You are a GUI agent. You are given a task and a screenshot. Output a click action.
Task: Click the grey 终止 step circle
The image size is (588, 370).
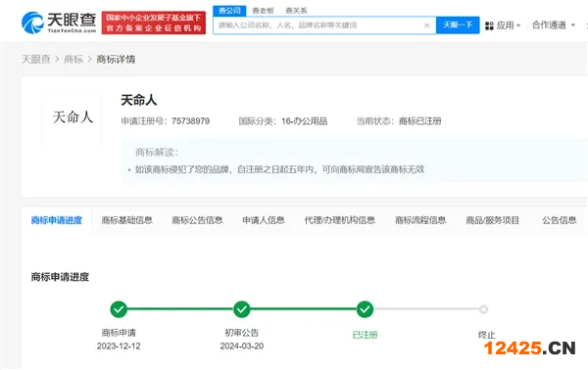click(x=483, y=309)
